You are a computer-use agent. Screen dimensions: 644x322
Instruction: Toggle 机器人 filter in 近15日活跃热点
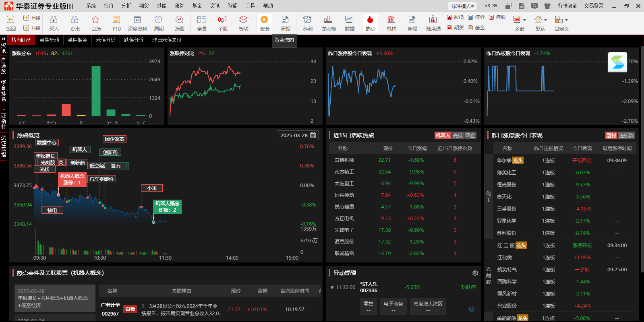pyautogui.click(x=443, y=136)
